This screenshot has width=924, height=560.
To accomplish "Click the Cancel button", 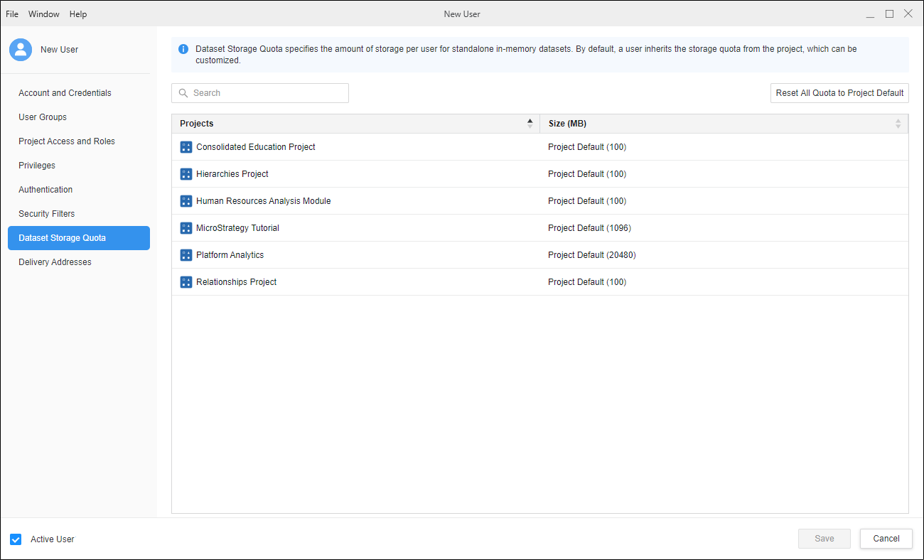I will tap(886, 539).
